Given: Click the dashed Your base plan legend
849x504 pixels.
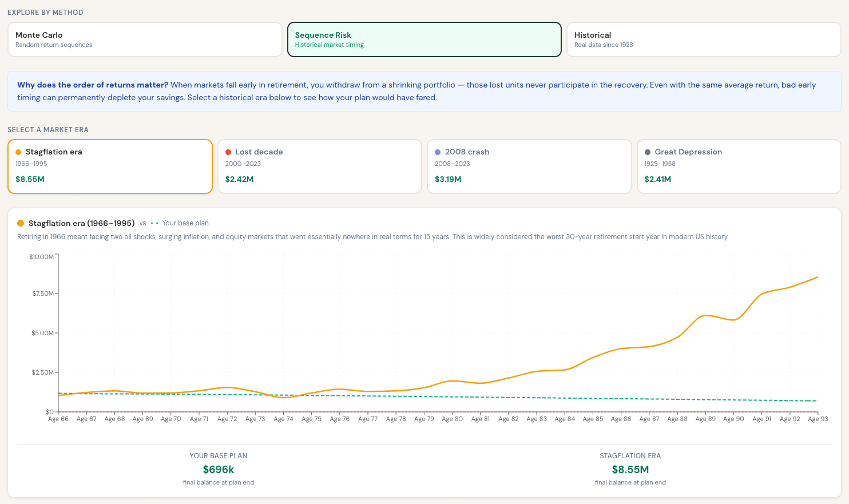Looking at the screenshot, I should click(180, 223).
